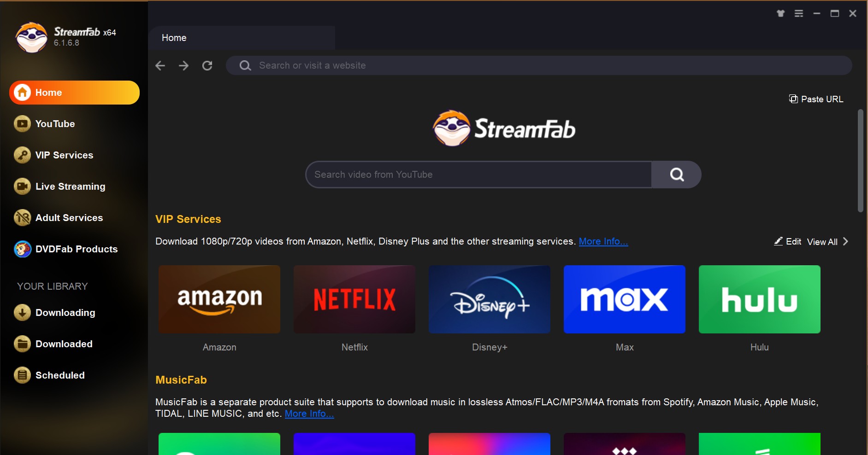
Task: Minimize the StreamFab window
Action: (x=817, y=13)
